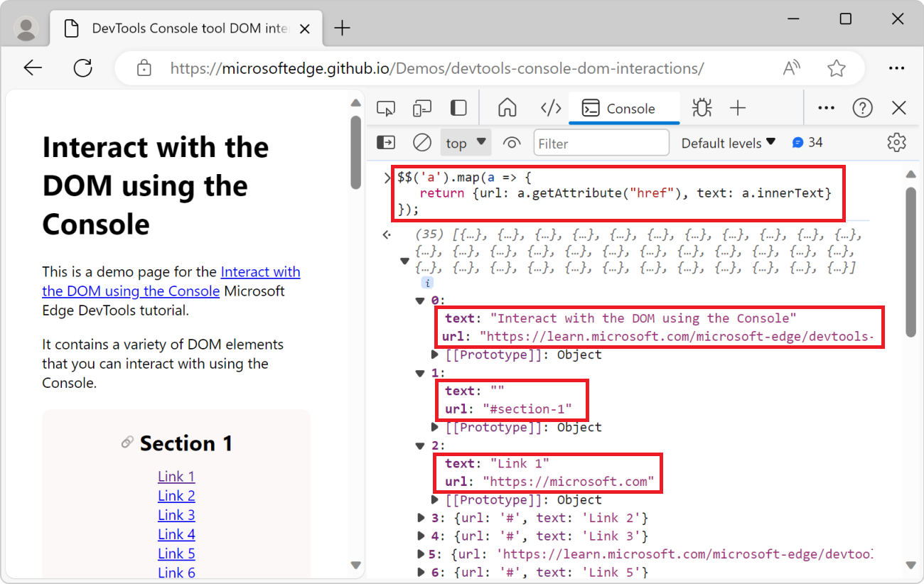Open the Sources panel icon

coord(550,107)
